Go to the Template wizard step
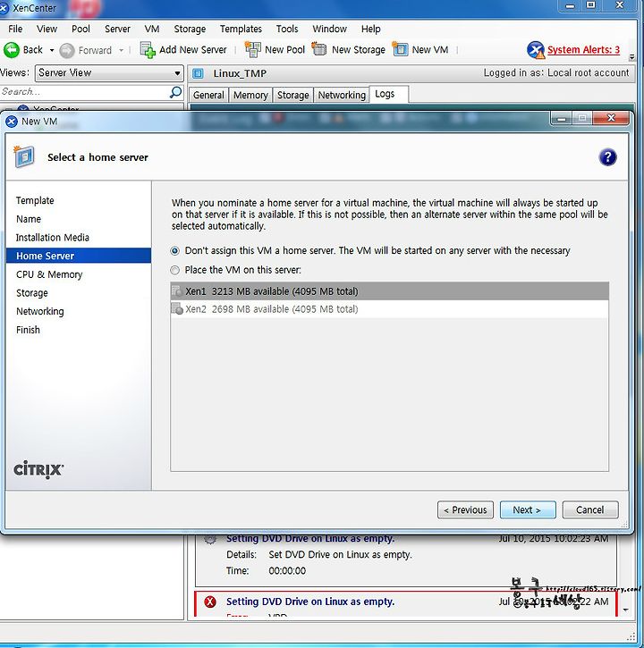 point(35,200)
